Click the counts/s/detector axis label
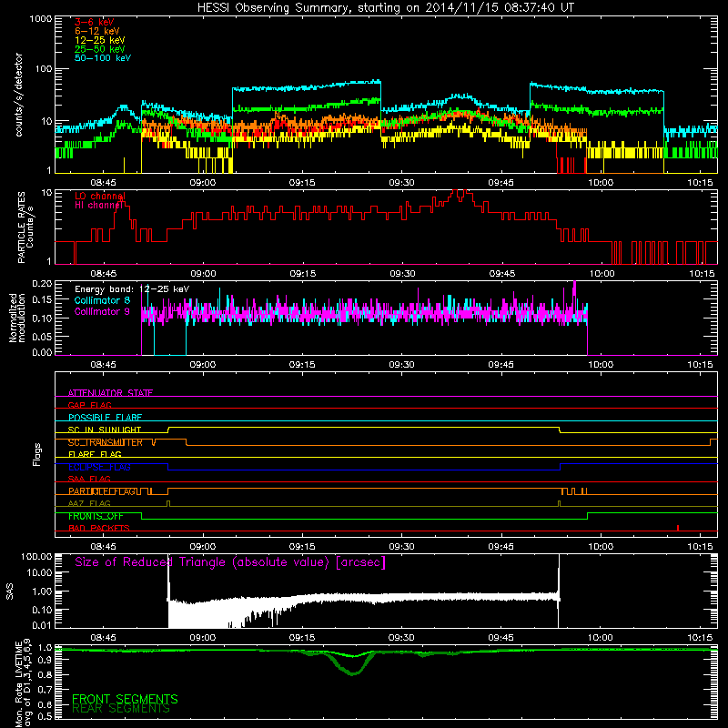Image resolution: width=728 pixels, height=728 pixels. (19, 95)
